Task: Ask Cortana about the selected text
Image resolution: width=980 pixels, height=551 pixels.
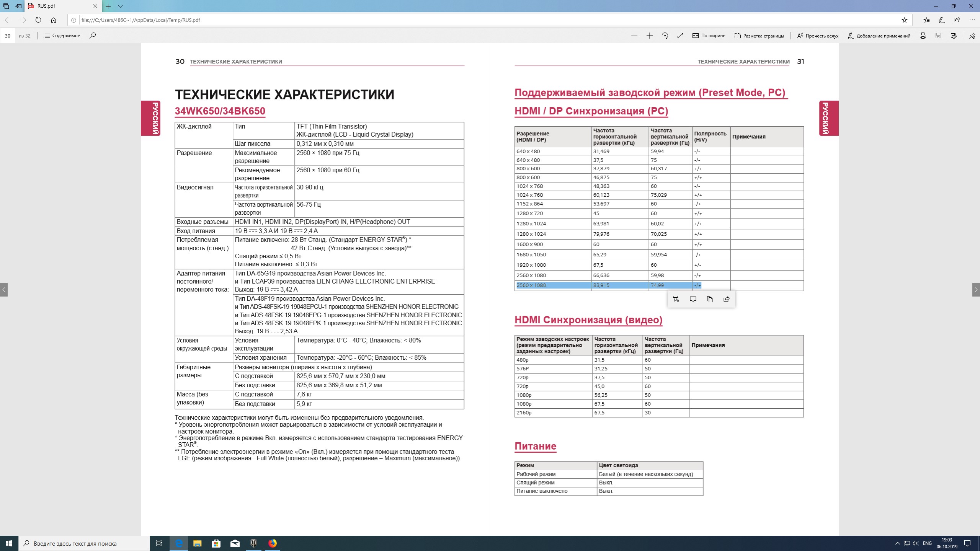Action: pos(676,299)
